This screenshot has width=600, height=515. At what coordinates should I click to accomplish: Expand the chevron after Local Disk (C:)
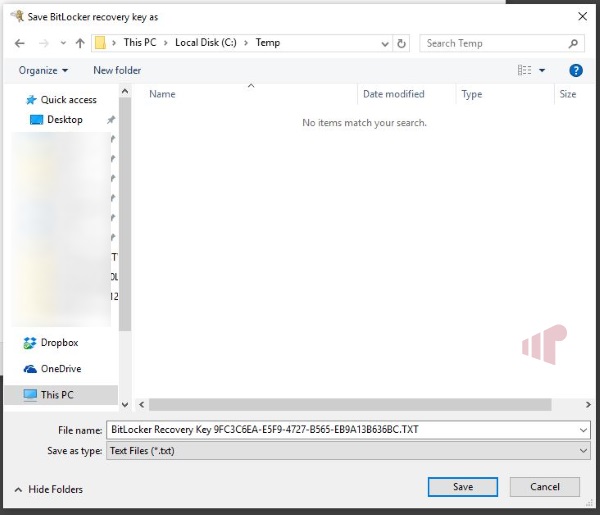pyautogui.click(x=246, y=43)
